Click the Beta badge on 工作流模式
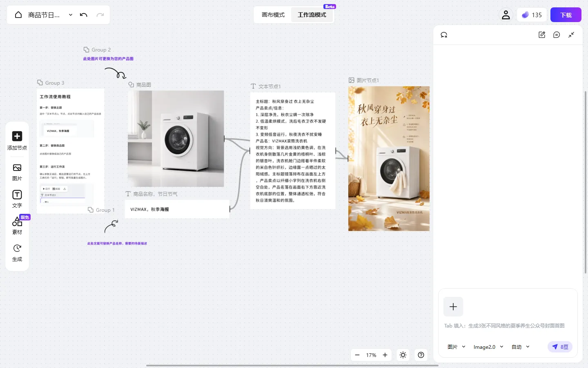588x368 pixels. tap(330, 7)
